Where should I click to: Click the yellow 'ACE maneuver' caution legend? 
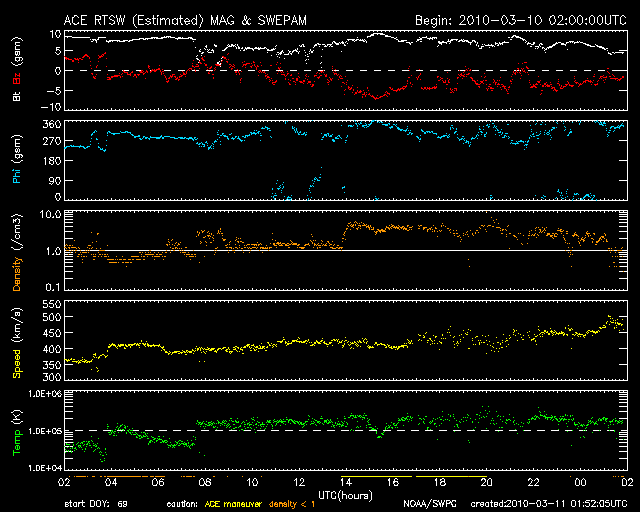pos(232,503)
